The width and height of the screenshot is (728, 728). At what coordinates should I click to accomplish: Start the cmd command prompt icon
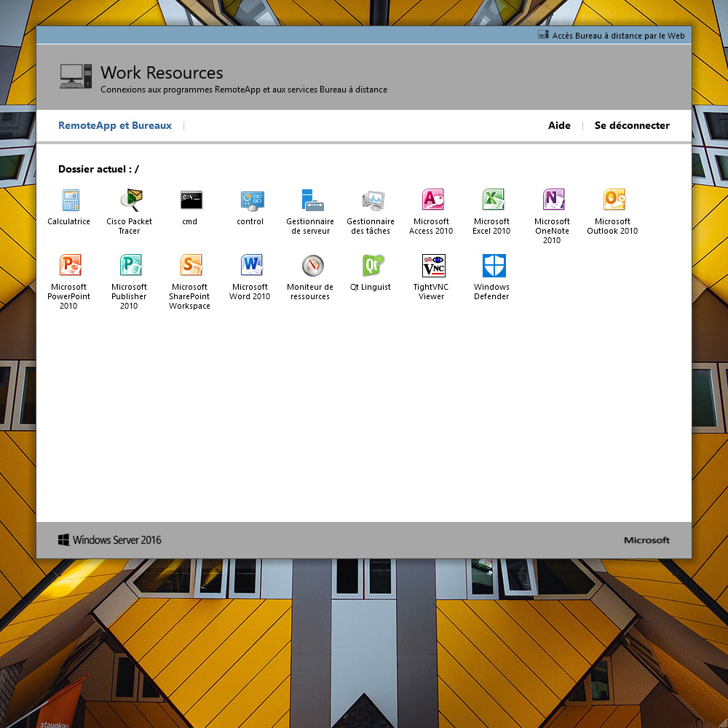[191, 200]
